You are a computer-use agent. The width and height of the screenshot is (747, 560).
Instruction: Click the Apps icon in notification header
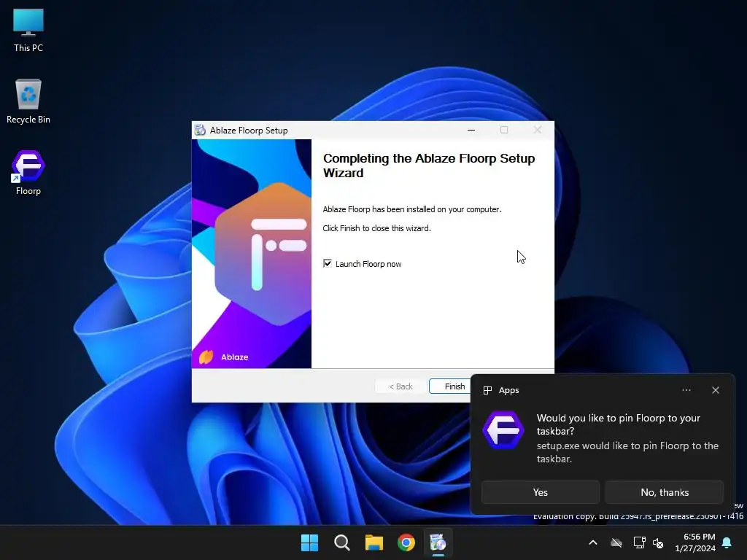(x=487, y=391)
